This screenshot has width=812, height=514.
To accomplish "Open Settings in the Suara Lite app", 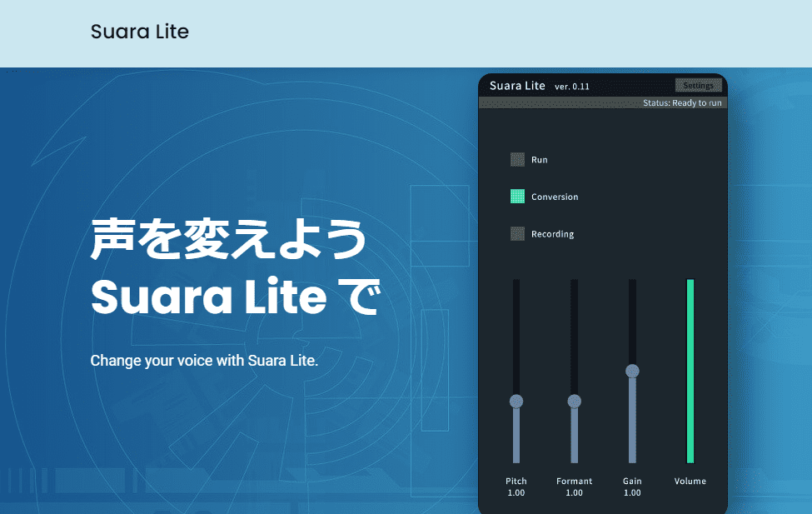I will click(698, 86).
